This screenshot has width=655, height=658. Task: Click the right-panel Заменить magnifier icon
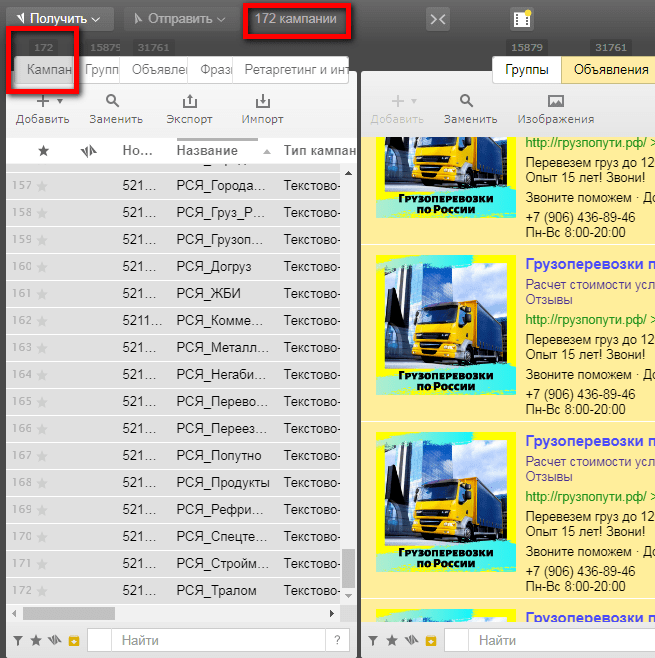pyautogui.click(x=466, y=101)
